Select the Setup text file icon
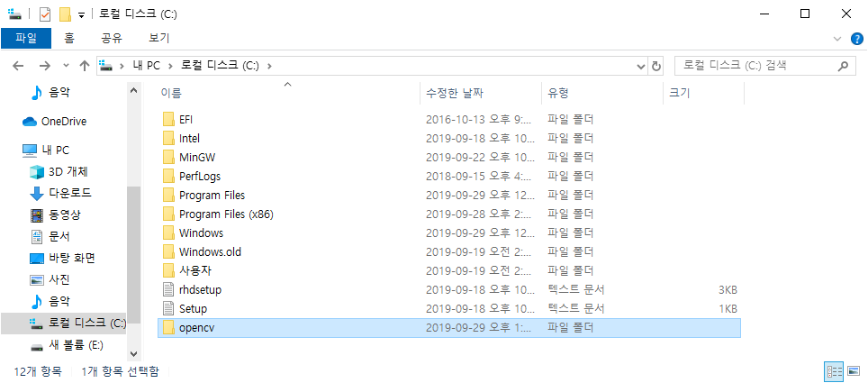868x383 pixels. coord(169,308)
